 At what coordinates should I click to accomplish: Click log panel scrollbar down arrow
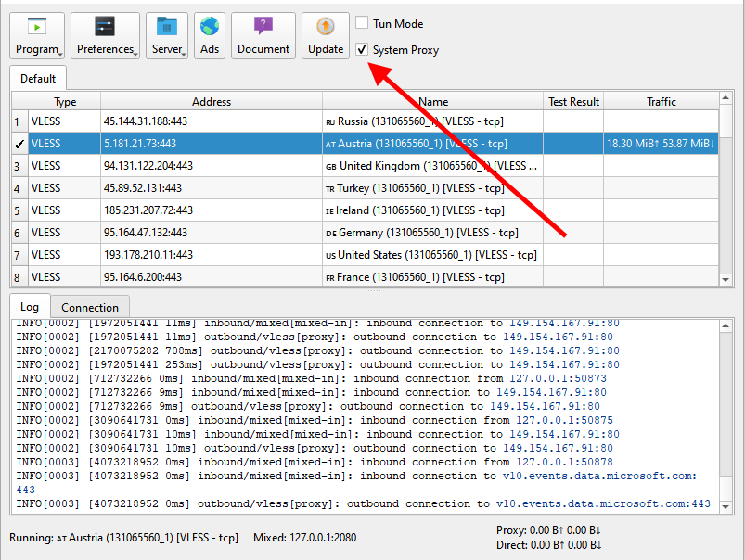click(x=726, y=507)
